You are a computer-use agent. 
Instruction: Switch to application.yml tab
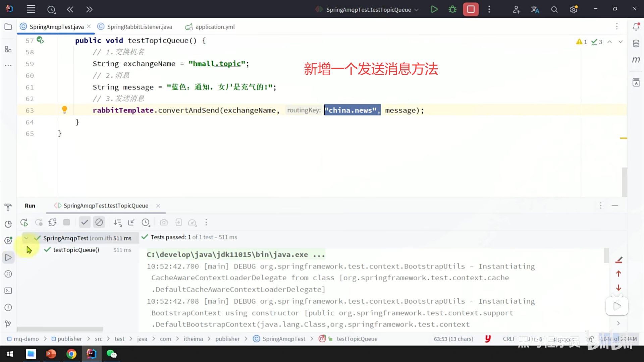pos(215,27)
